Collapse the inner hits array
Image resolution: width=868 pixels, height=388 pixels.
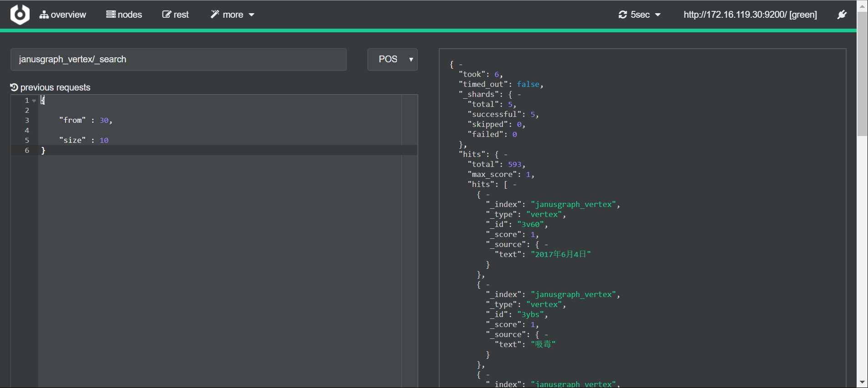click(x=514, y=185)
